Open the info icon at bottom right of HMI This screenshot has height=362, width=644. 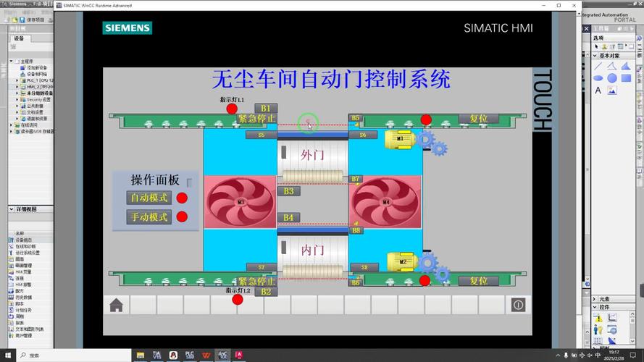tap(518, 305)
